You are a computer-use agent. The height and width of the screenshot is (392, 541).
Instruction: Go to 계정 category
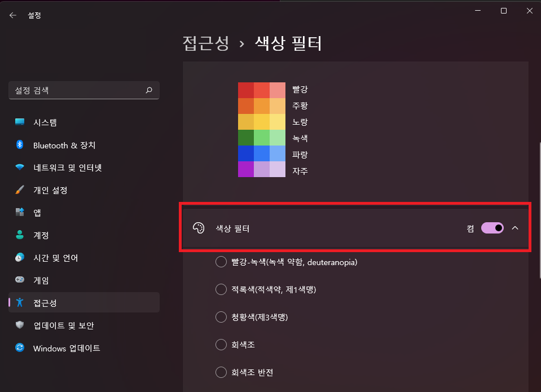pyautogui.click(x=84, y=235)
